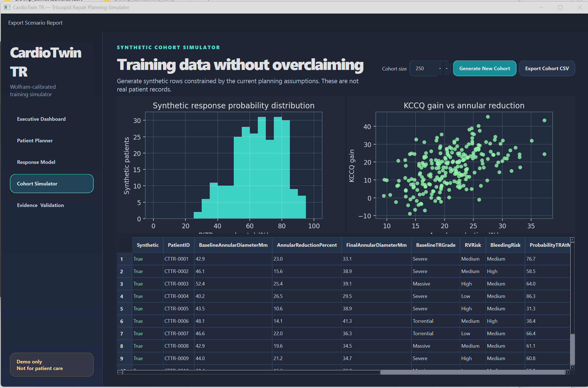Image resolution: width=588 pixels, height=388 pixels.
Task: Click Demo only disclaimer badge
Action: click(52, 365)
